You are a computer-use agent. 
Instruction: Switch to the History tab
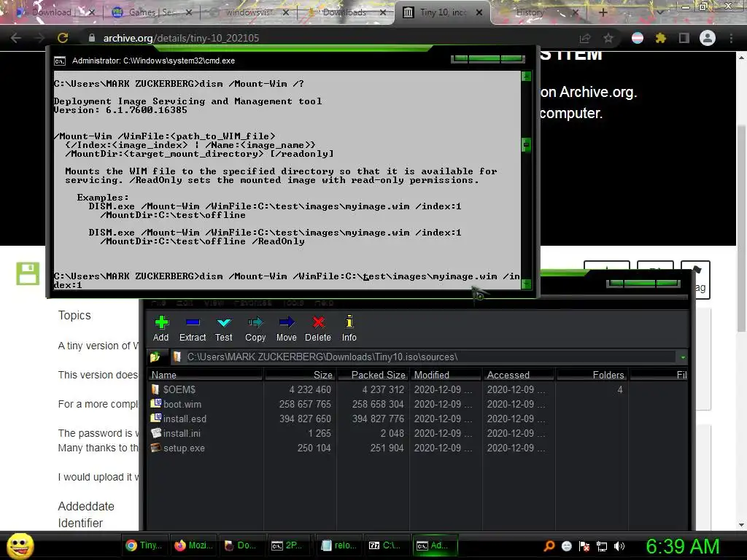538,12
